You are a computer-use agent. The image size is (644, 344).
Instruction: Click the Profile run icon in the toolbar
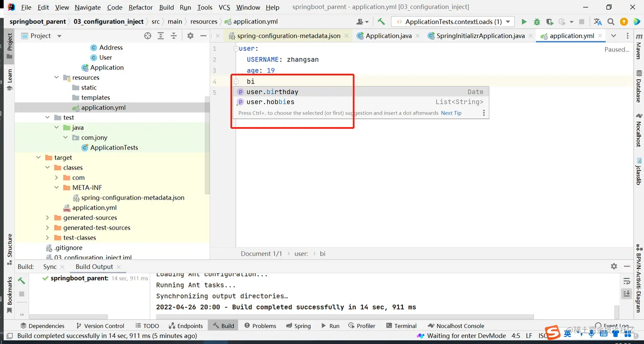pos(562,22)
